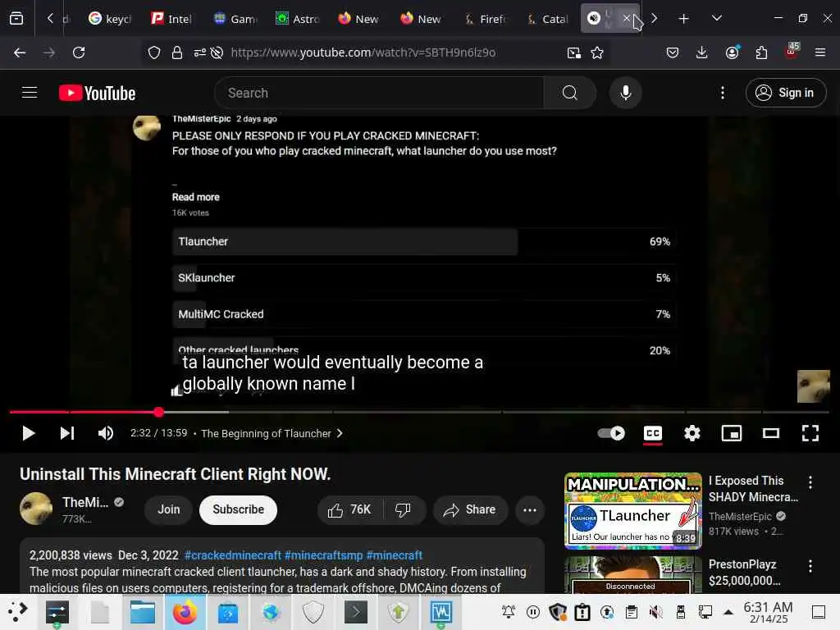840x630 pixels.
Task: Open Firefox account menu
Action: 732,52
